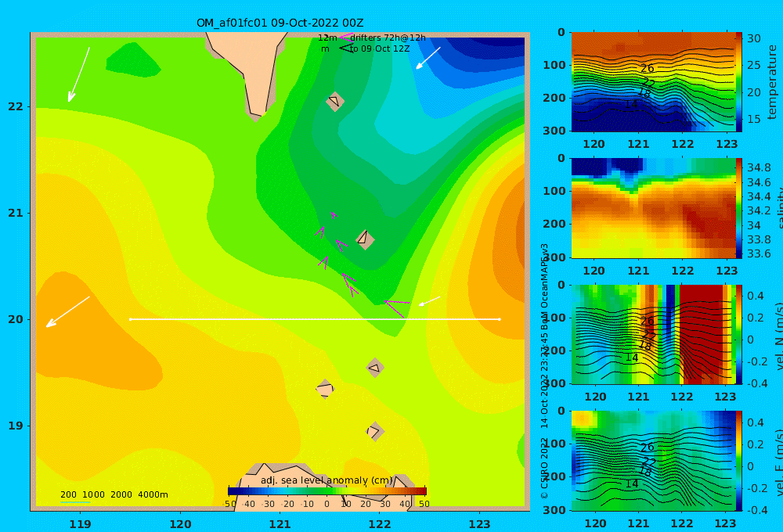Click the island marker near 20.75°N, 121.85°E
The image size is (783, 532).
coord(365,239)
